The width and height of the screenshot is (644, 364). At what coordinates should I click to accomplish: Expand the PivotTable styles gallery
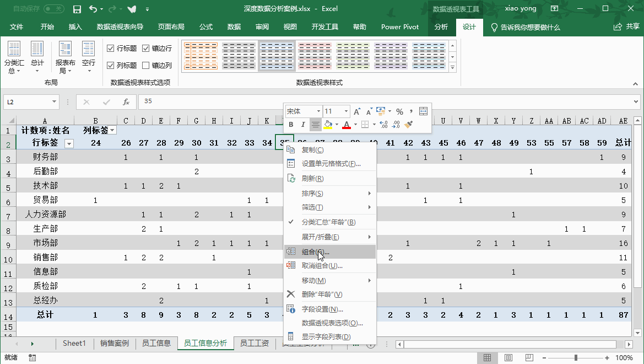[x=453, y=67]
